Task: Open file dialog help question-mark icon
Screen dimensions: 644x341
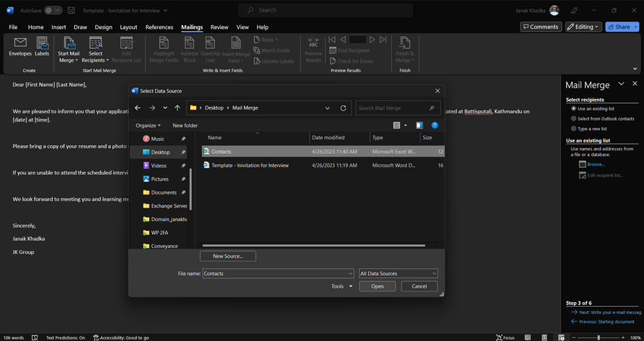Action: coord(435,125)
